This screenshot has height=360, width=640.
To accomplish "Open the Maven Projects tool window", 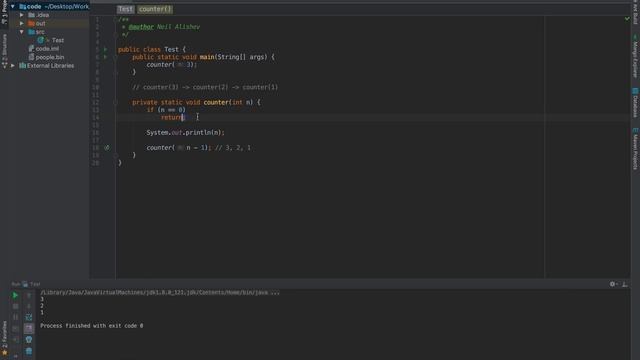I will (635, 149).
